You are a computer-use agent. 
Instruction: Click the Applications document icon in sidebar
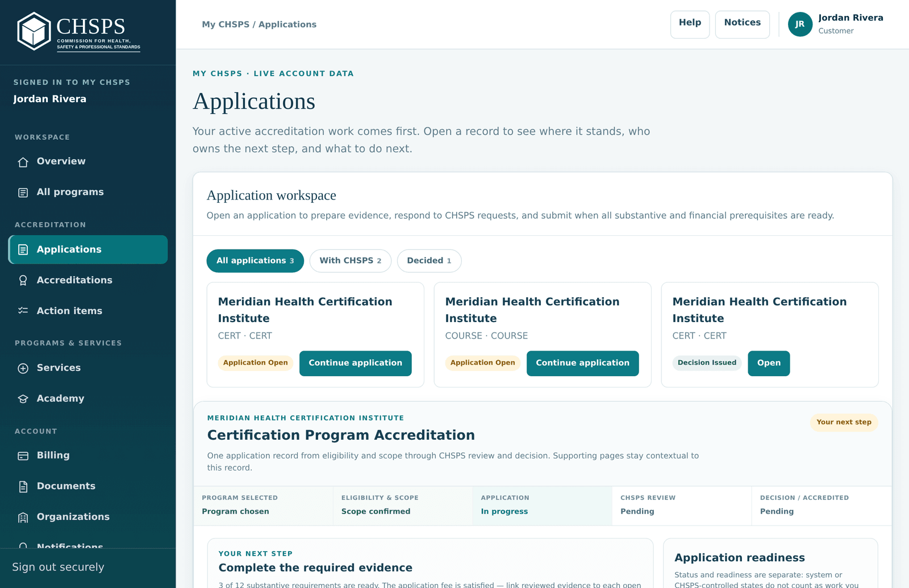tap(23, 249)
